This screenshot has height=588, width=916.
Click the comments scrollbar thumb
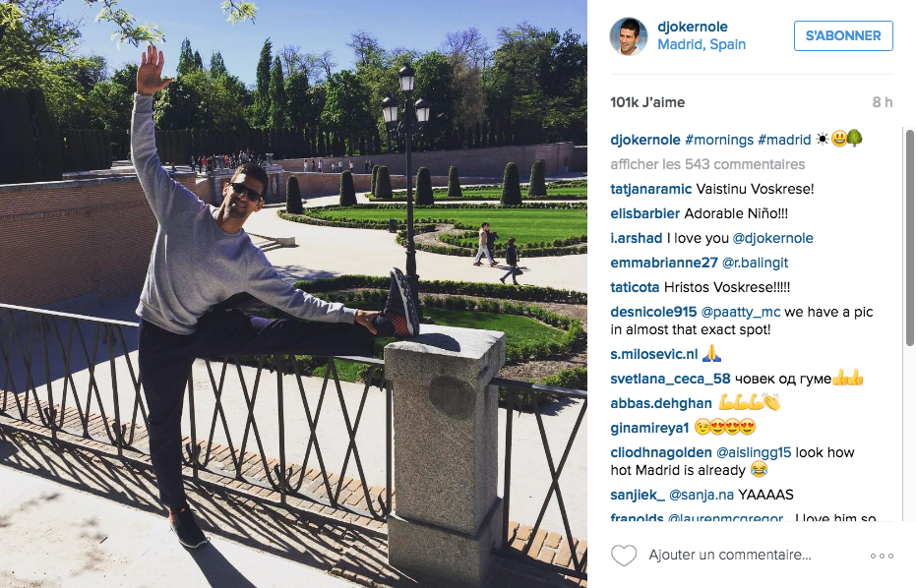[909, 237]
